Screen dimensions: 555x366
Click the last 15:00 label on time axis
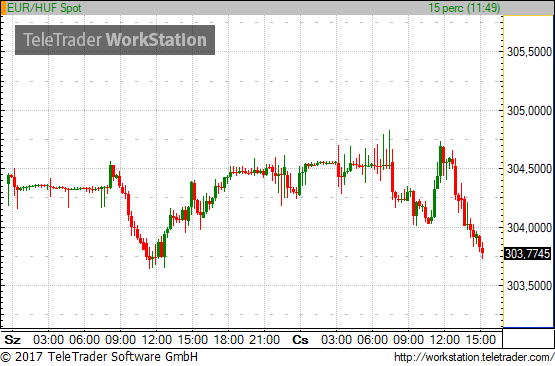pyautogui.click(x=480, y=340)
